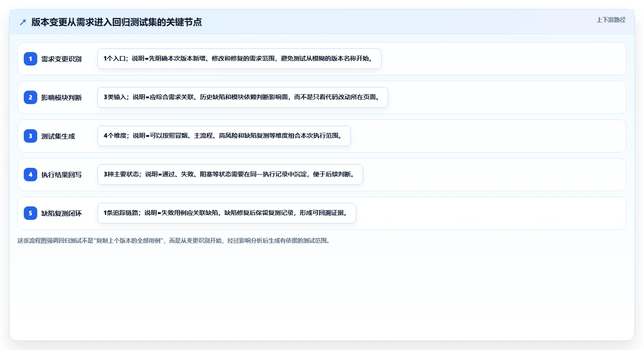This screenshot has width=644, height=350.
Task: Open the description box starting with 3类输入
Action: [x=242, y=97]
